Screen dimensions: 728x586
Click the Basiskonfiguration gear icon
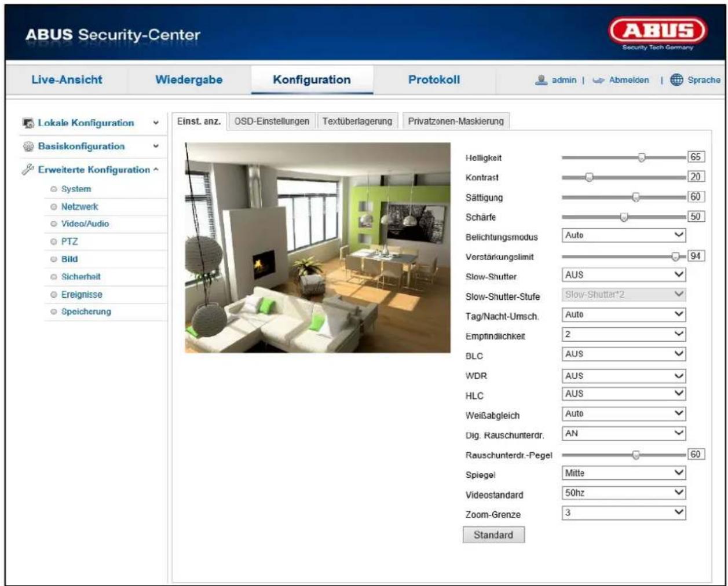(x=28, y=146)
